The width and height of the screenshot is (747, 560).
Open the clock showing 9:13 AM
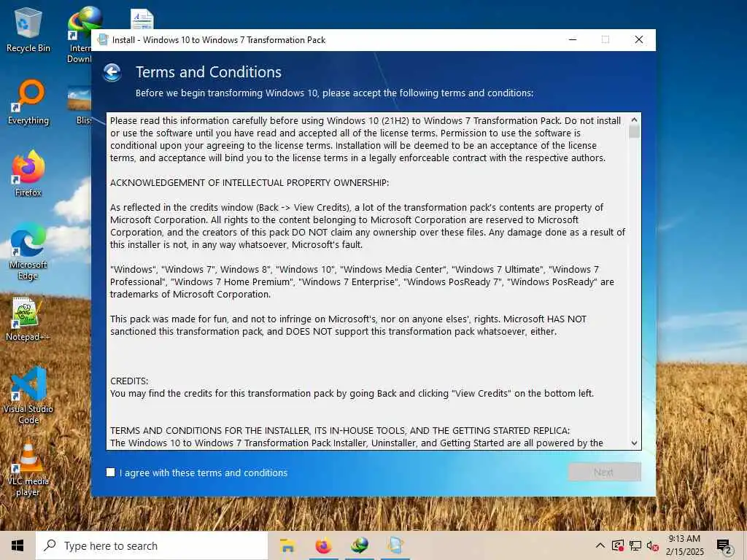[684, 545]
